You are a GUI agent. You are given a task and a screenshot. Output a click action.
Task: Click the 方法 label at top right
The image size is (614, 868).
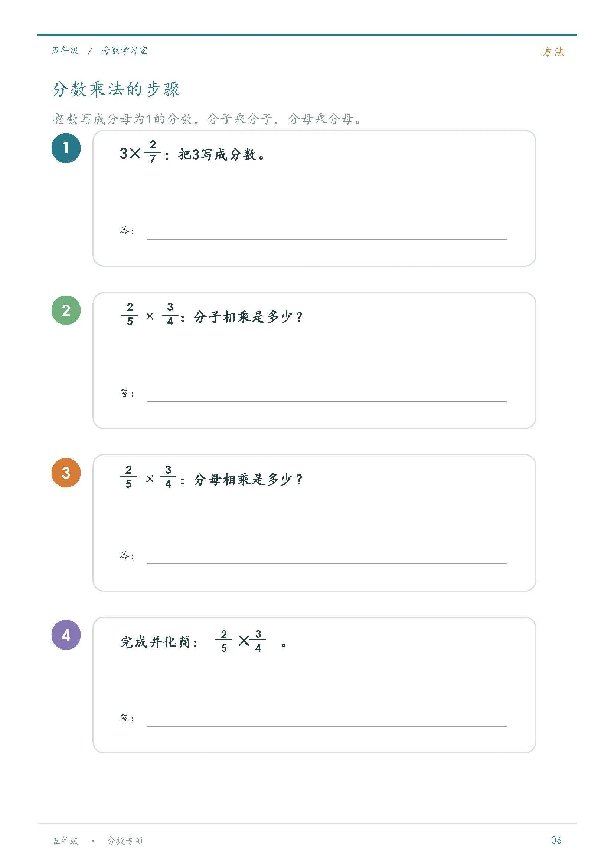pyautogui.click(x=553, y=52)
